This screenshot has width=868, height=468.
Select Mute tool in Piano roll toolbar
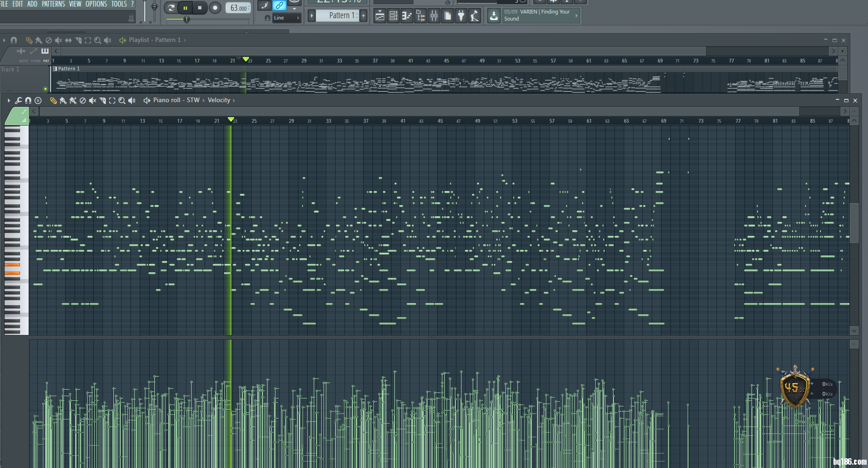[92, 100]
